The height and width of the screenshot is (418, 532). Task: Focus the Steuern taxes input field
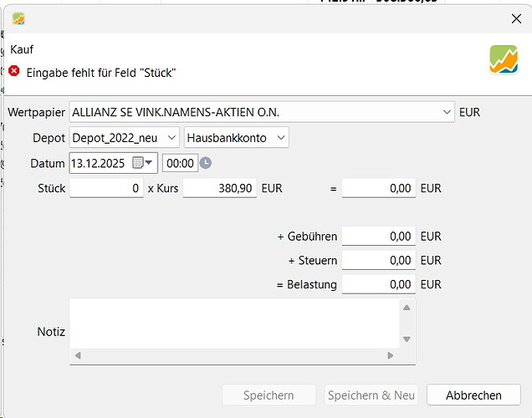[x=378, y=261]
